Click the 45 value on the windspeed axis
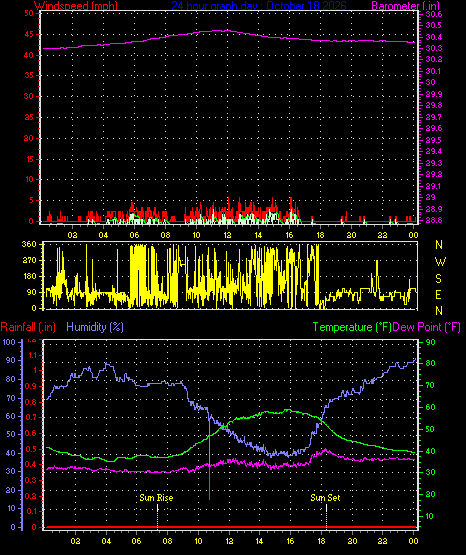Image resolution: width=466 pixels, height=555 pixels. pos(29,34)
